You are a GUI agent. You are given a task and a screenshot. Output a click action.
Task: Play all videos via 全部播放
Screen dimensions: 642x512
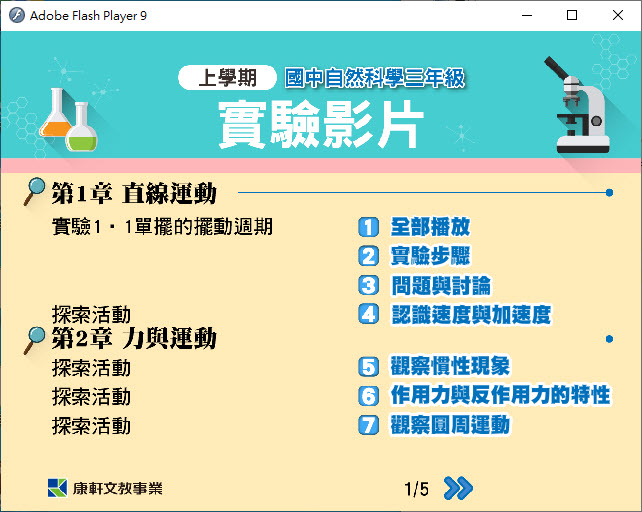[430, 227]
